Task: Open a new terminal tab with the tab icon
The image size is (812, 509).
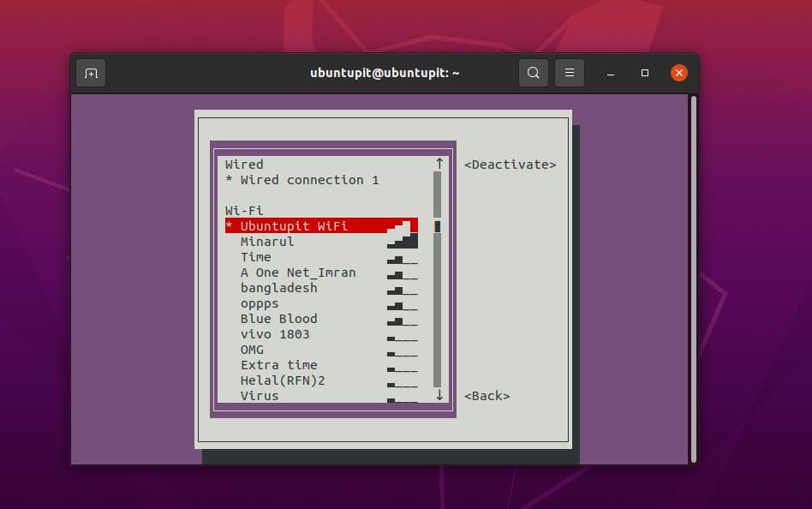Action: click(x=91, y=74)
